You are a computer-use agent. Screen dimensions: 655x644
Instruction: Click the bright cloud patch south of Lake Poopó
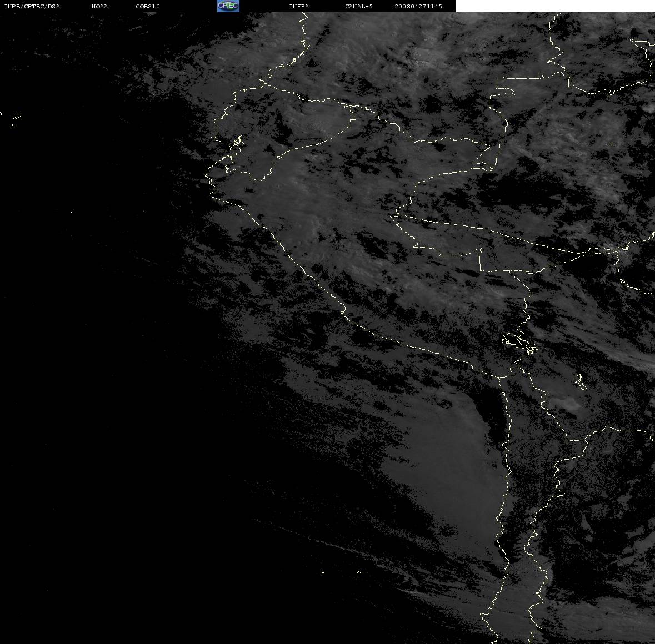pyautogui.click(x=565, y=404)
